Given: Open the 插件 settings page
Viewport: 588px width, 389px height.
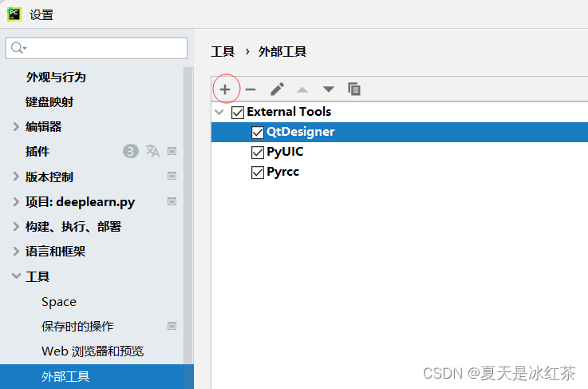Looking at the screenshot, I should click(37, 151).
